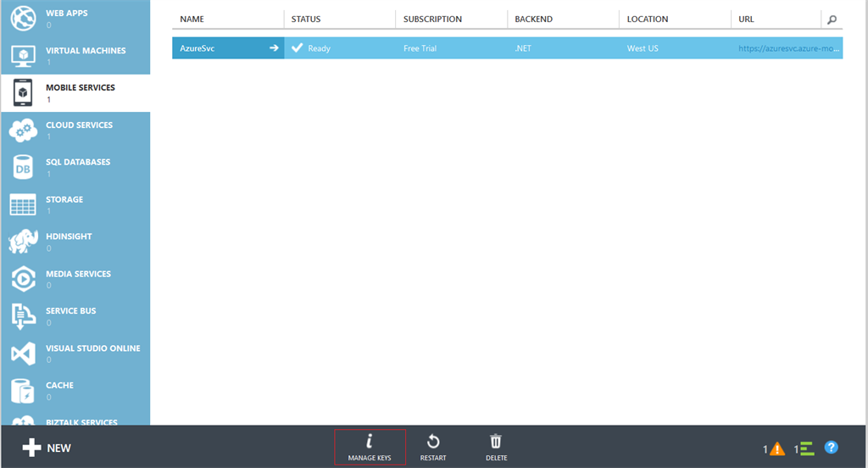The height and width of the screenshot is (468, 868).
Task: Click the Mobile Services phone icon
Action: (23, 92)
